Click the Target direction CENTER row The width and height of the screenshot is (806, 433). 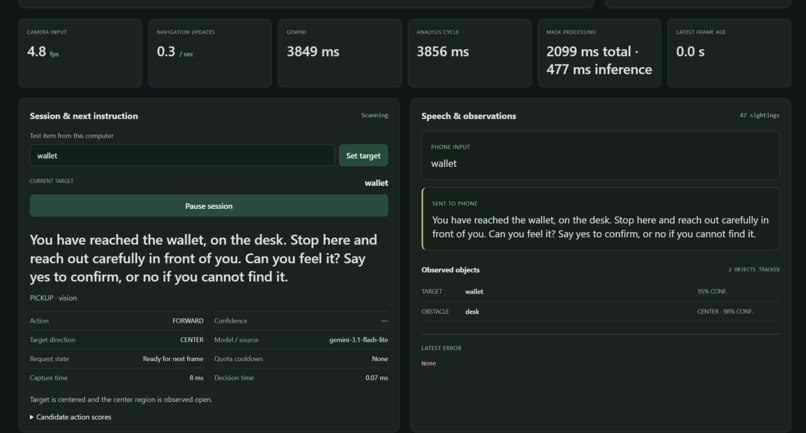[x=117, y=340]
